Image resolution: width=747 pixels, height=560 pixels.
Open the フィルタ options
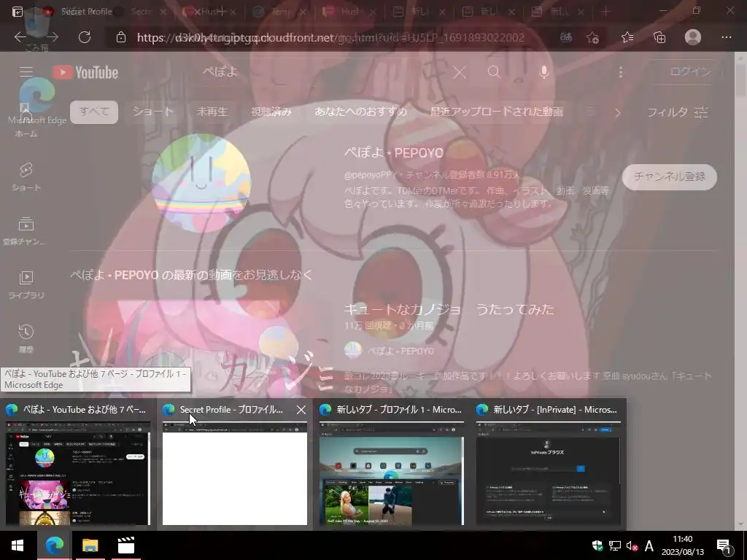(678, 112)
